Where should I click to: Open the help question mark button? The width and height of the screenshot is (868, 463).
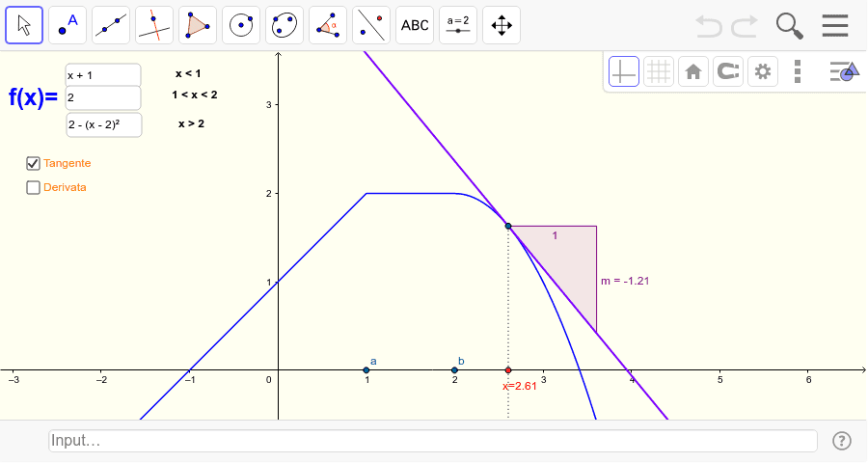tap(841, 441)
